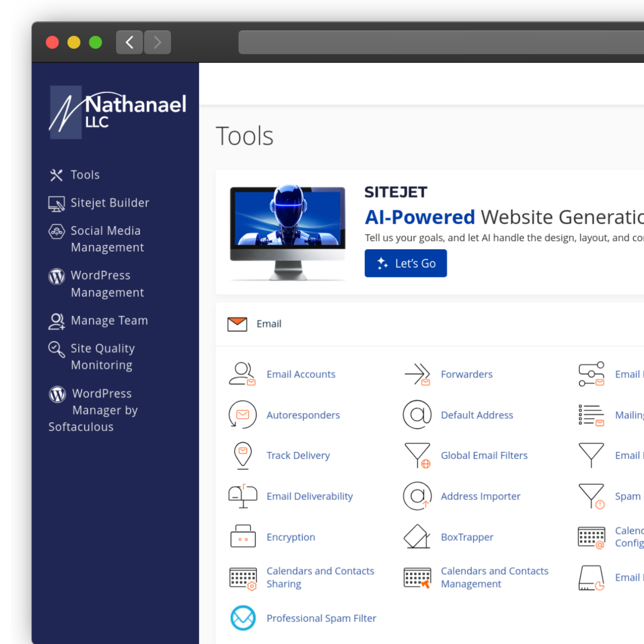Click the BoxTrapper icon
The image size is (644, 644).
[x=417, y=537]
